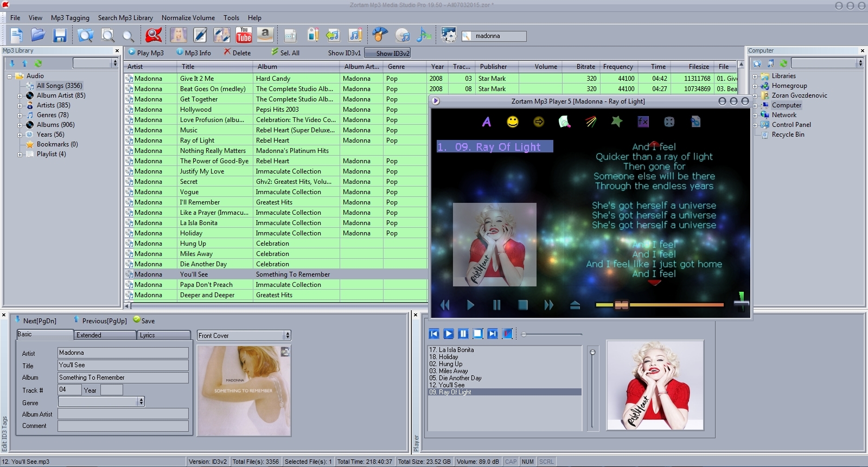The image size is (868, 467).
Task: Click the yellow arrow circle player icon
Action: tap(539, 122)
